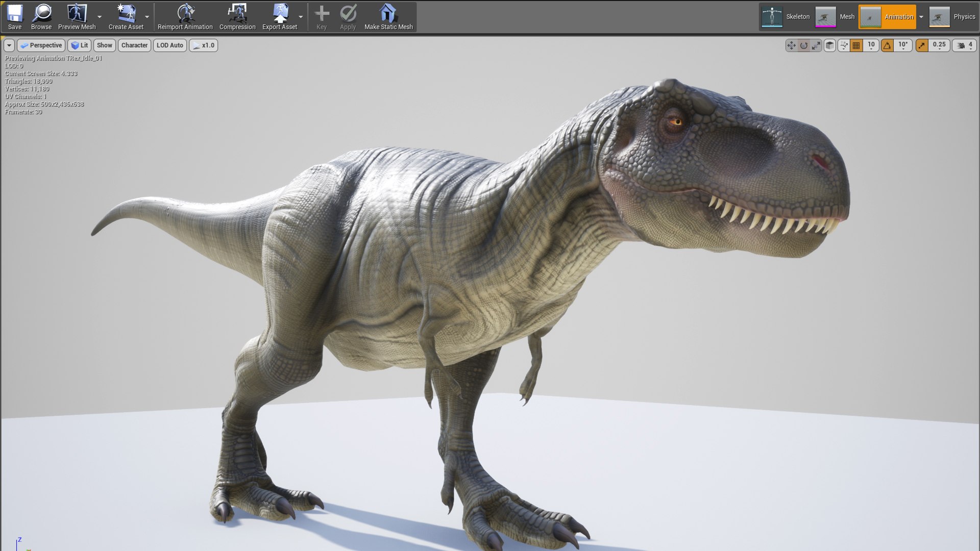Click the Apply button in the toolbar
This screenshot has height=551, width=980.
coord(348,17)
